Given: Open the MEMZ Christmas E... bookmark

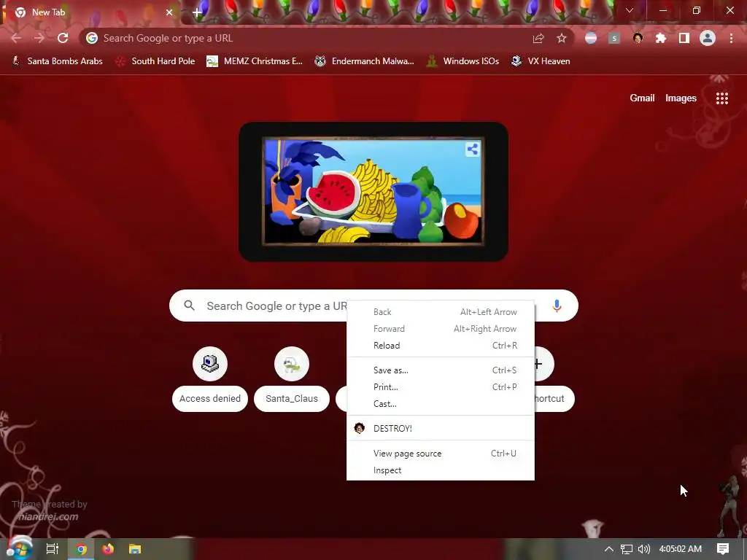Looking at the screenshot, I should pos(255,61).
